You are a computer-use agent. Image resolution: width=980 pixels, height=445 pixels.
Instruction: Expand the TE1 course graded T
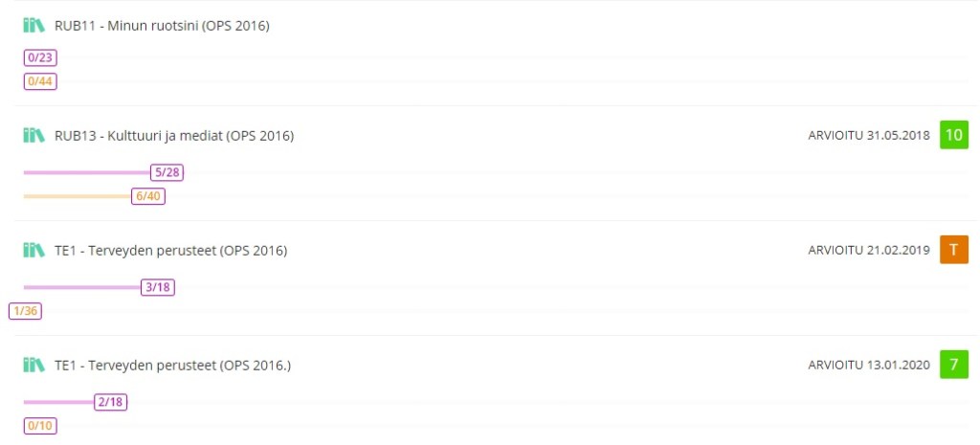coord(171,251)
